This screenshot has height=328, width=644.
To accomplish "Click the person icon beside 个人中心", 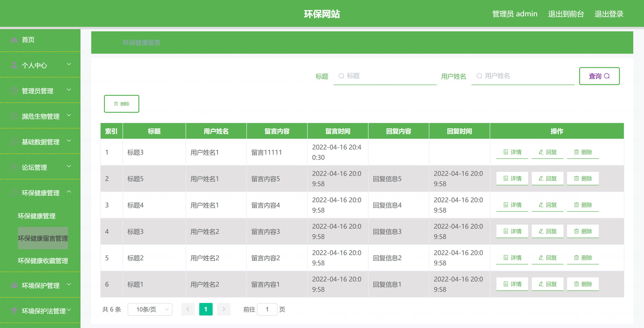I will 14,65.
